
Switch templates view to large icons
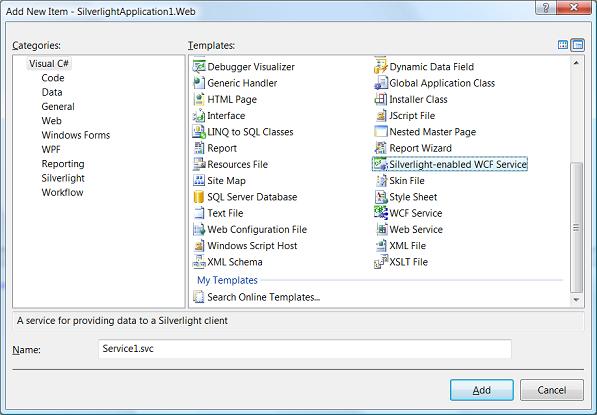563,45
